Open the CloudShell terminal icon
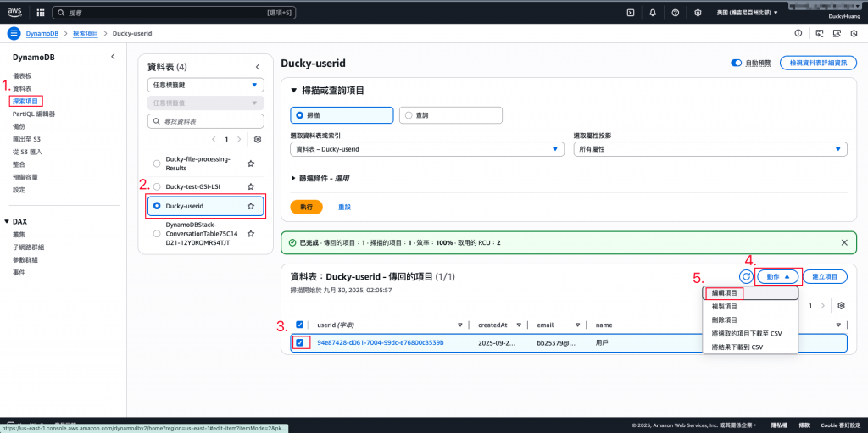Image resolution: width=868 pixels, height=433 pixels. click(x=630, y=12)
